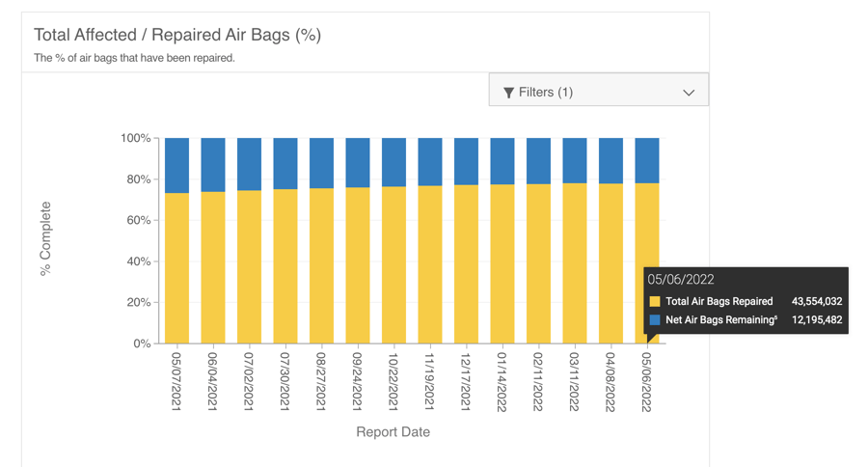Image resolution: width=868 pixels, height=467 pixels.
Task: Choose the blue segment for 11/19/2021
Action: [430, 161]
